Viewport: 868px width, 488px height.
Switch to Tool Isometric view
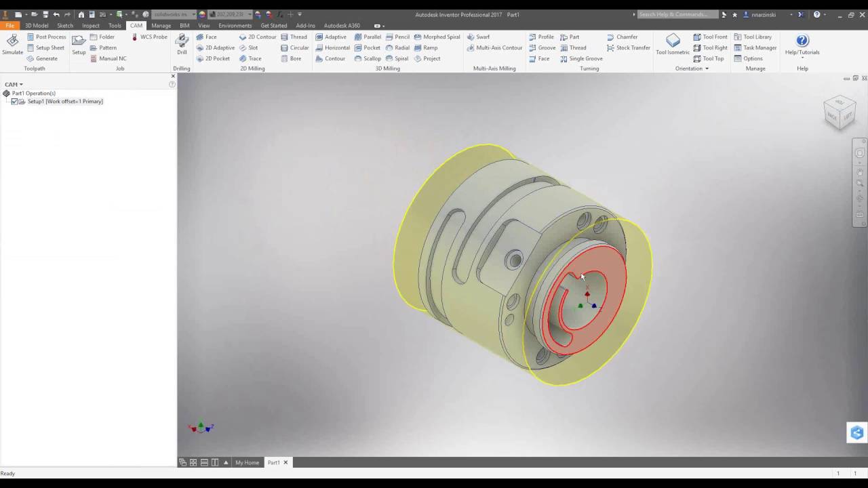[673, 45]
